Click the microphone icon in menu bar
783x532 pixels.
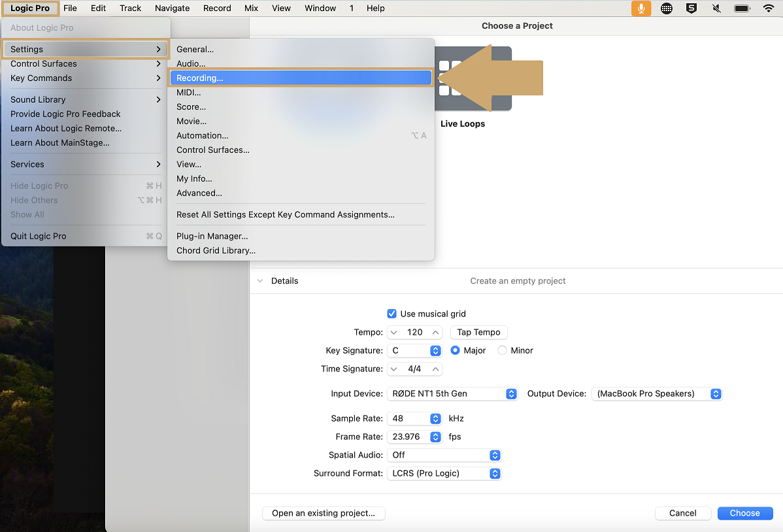point(641,8)
